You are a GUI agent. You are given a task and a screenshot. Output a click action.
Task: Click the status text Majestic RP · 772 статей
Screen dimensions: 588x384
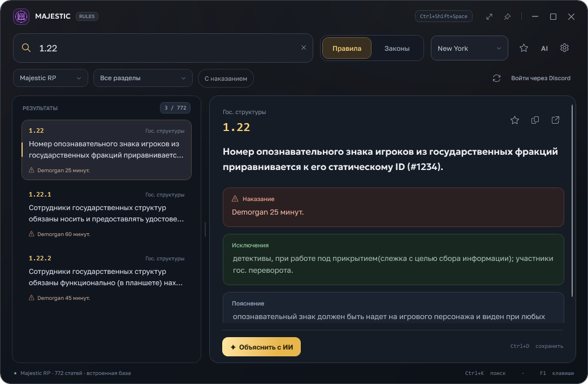pyautogui.click(x=75, y=373)
